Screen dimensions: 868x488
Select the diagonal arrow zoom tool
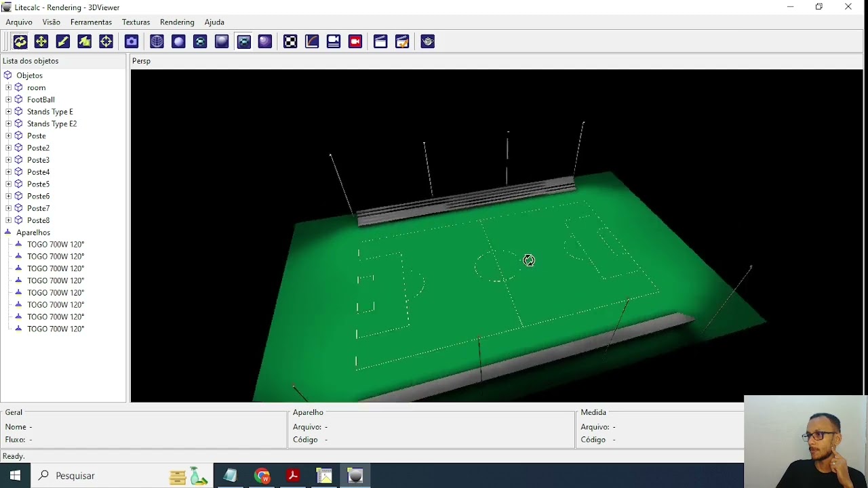point(63,41)
